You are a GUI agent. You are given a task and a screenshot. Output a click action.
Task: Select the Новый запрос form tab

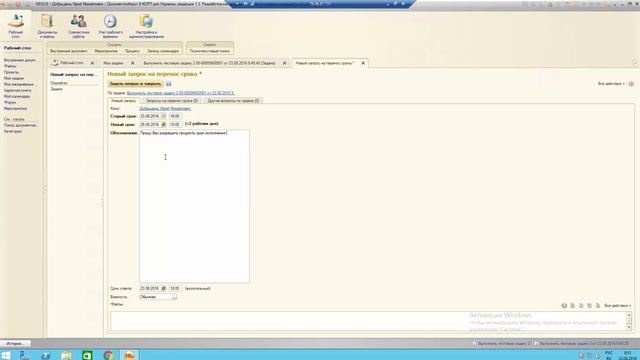(124, 100)
